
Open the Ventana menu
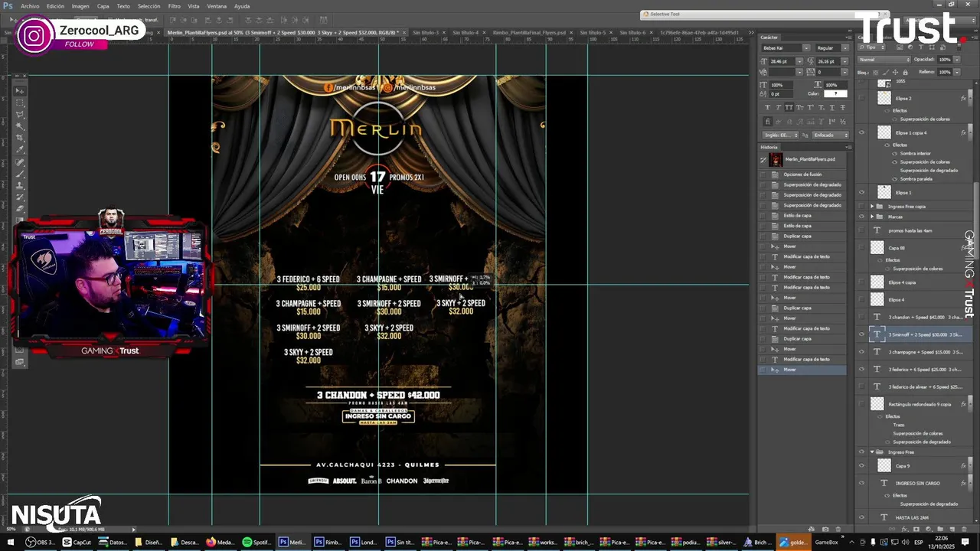[217, 6]
